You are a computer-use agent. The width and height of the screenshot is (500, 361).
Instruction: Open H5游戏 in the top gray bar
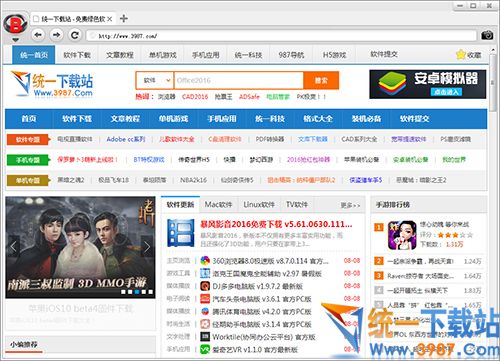coord(334,55)
